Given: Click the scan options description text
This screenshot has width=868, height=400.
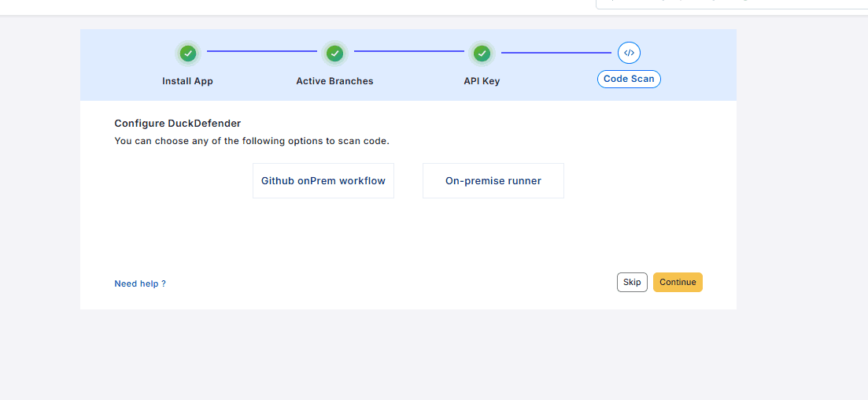Looking at the screenshot, I should click(252, 142).
